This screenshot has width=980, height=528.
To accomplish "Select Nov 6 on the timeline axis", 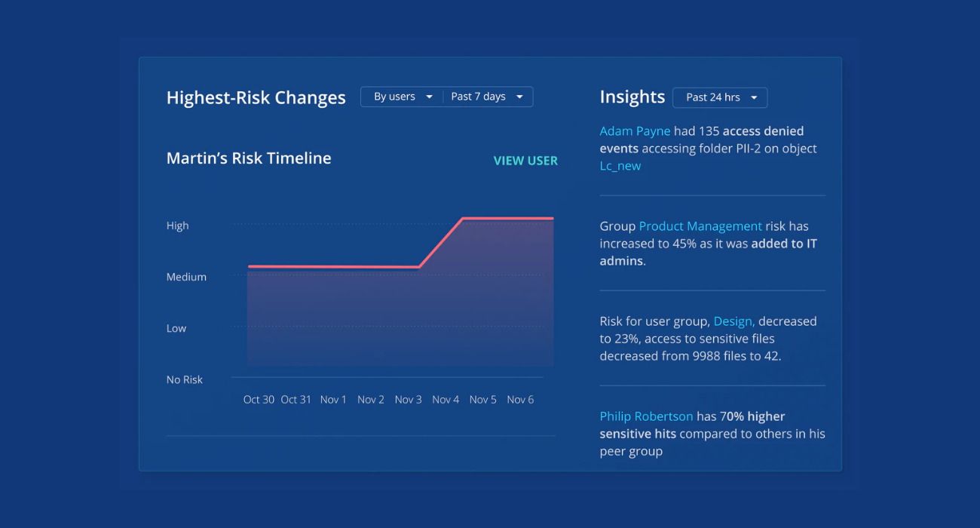I will point(520,400).
